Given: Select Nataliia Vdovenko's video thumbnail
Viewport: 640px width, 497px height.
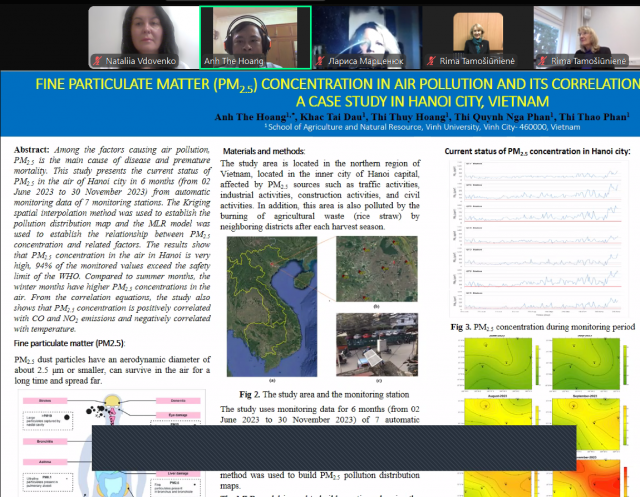Looking at the screenshot, I should [143, 37].
